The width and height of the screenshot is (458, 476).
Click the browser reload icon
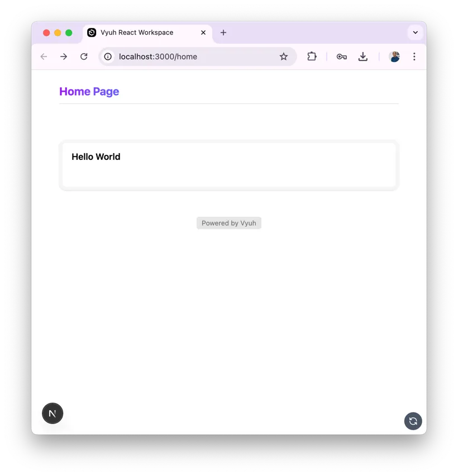point(84,56)
